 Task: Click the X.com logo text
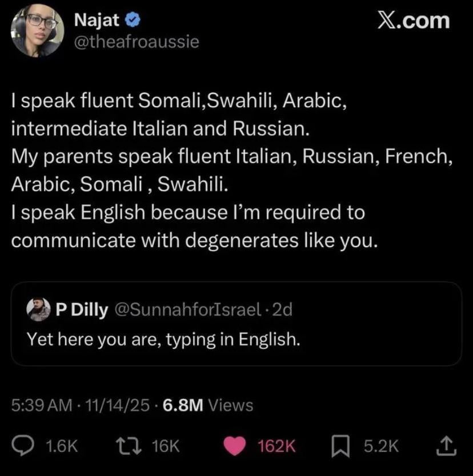click(x=414, y=21)
